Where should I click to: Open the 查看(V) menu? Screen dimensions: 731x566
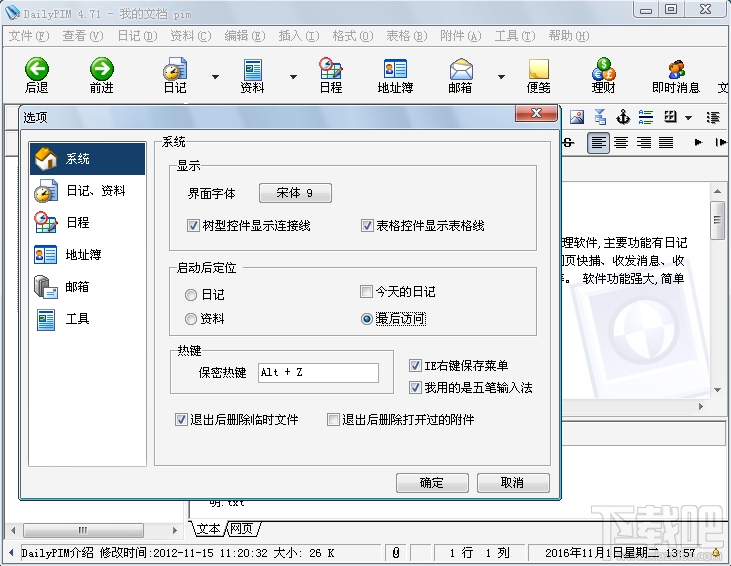[83, 36]
